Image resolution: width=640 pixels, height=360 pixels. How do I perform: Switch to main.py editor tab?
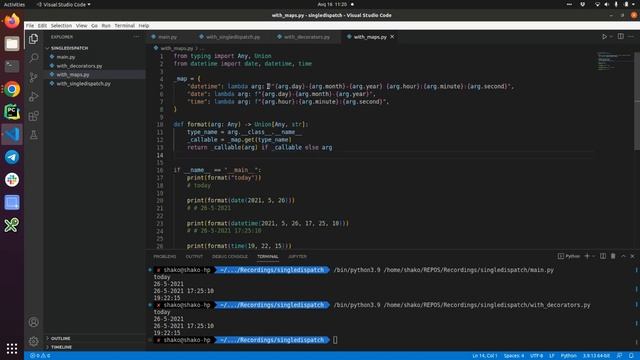tap(167, 37)
